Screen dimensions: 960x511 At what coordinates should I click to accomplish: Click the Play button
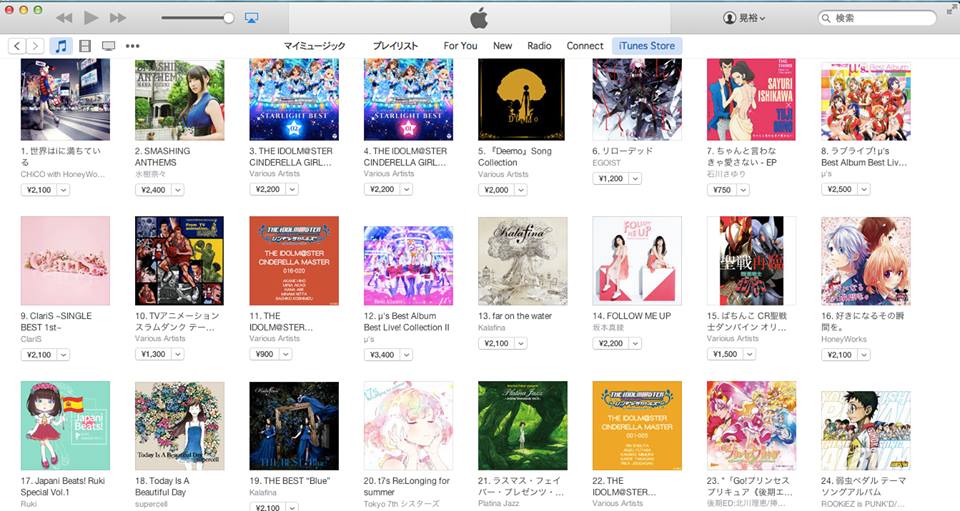coord(91,18)
